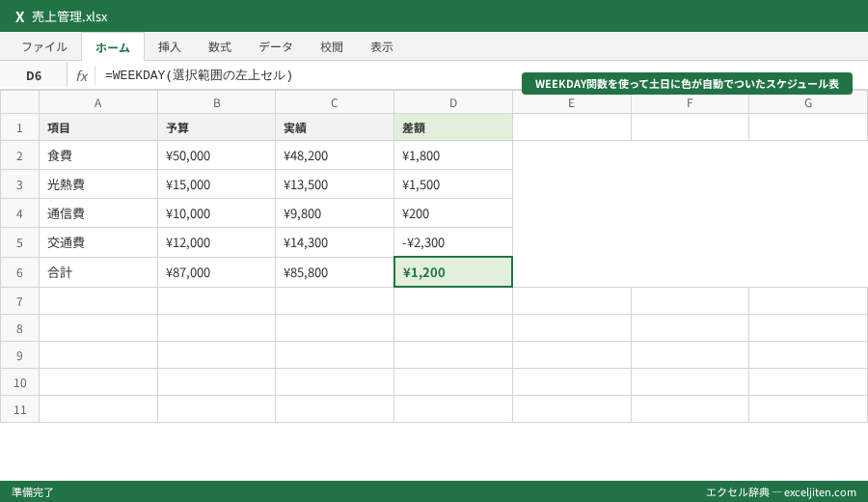The image size is (868, 502).
Task: Open the 校閲 tab
Action: [x=332, y=47]
